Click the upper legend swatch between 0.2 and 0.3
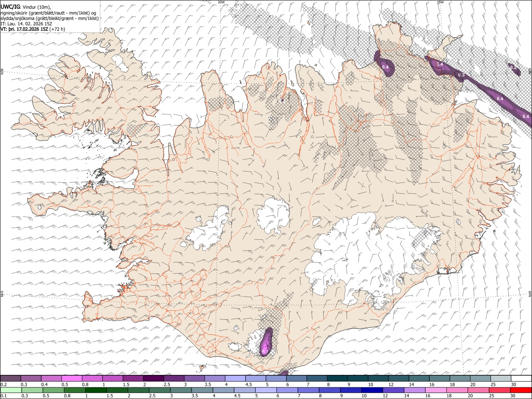The height and width of the screenshot is (399, 532). [x=10, y=378]
